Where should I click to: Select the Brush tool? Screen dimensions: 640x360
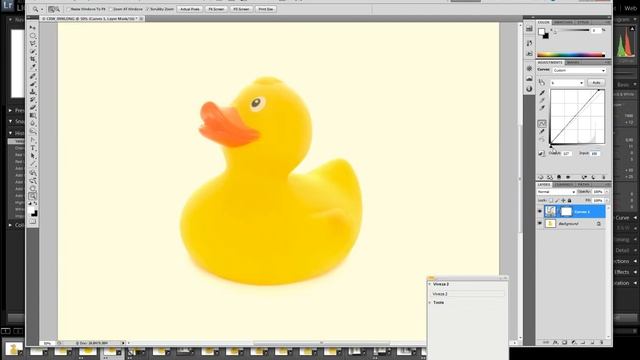pyautogui.click(x=33, y=84)
